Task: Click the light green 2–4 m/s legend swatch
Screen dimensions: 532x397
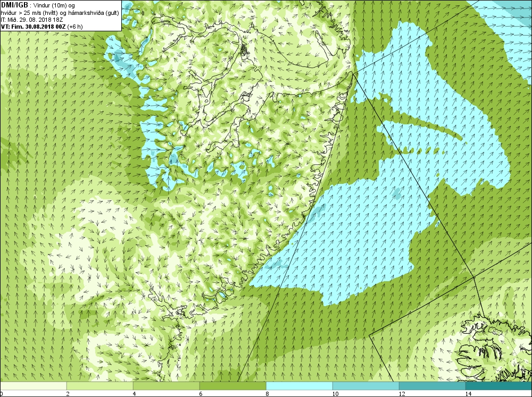Action: (100, 386)
